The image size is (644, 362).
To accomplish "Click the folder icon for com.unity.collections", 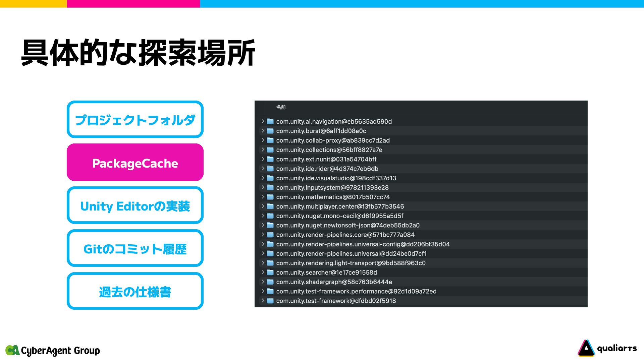I will tap(270, 149).
